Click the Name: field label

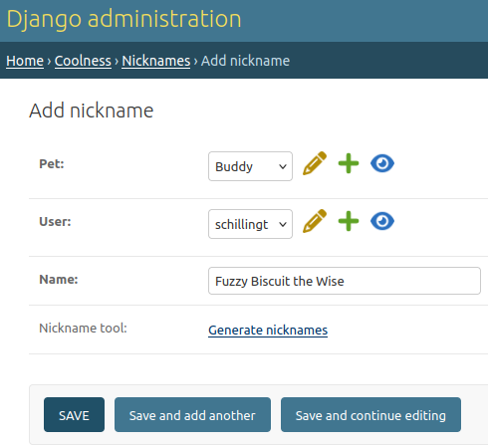click(59, 279)
